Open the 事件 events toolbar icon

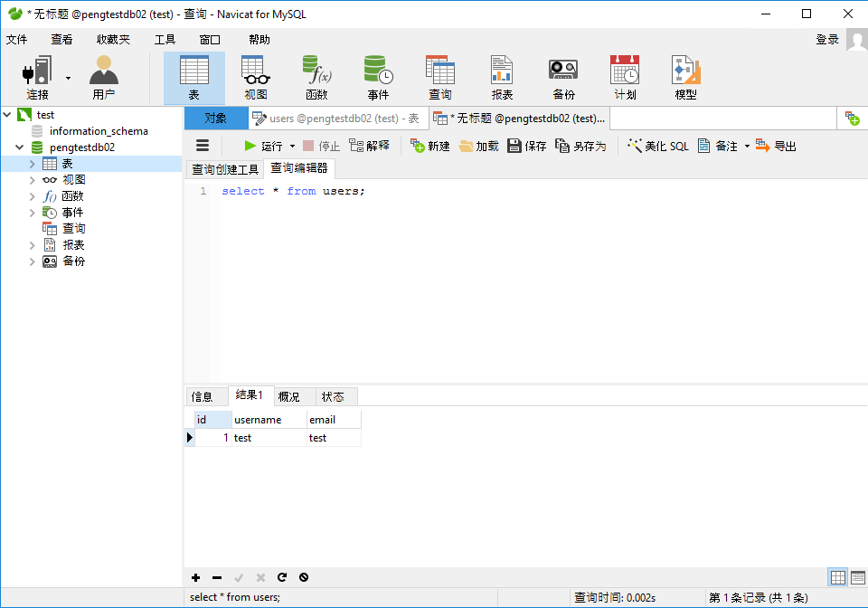(379, 78)
